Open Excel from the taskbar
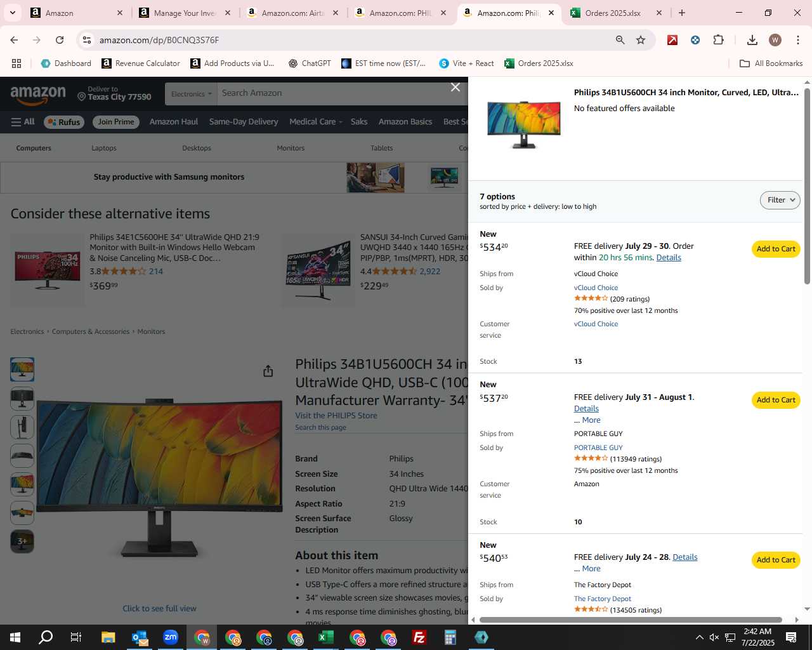The height and width of the screenshot is (650, 812). pyautogui.click(x=326, y=637)
